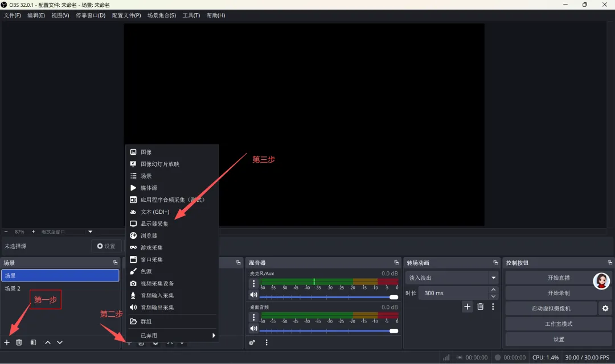The height and width of the screenshot is (364, 615).
Task: Open the 场景集合(S) menu
Action: 162,15
